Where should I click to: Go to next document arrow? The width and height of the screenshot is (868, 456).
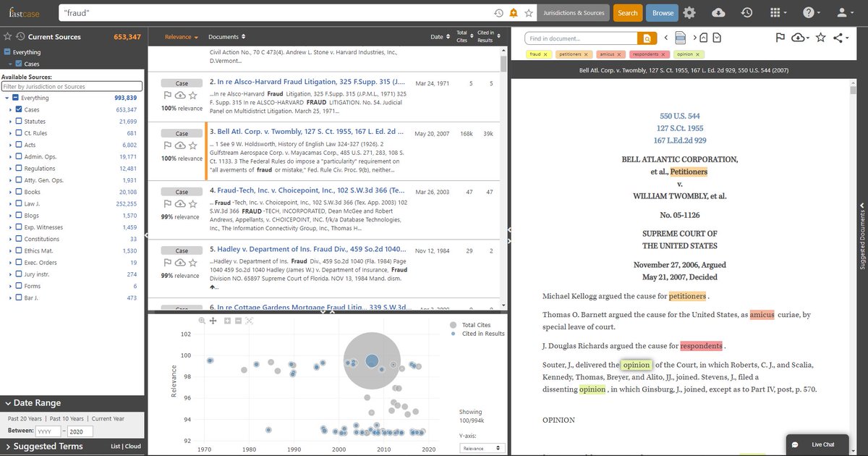694,38
